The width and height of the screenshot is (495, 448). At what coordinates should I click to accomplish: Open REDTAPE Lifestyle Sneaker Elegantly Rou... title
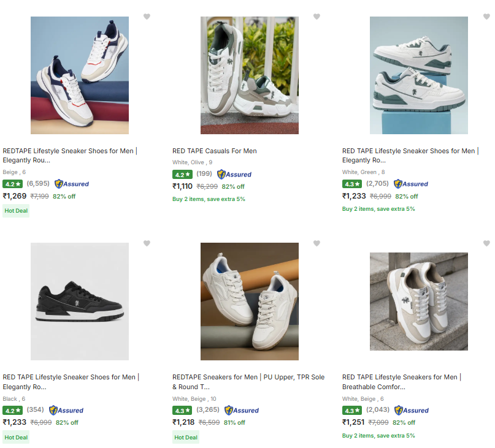(x=70, y=156)
